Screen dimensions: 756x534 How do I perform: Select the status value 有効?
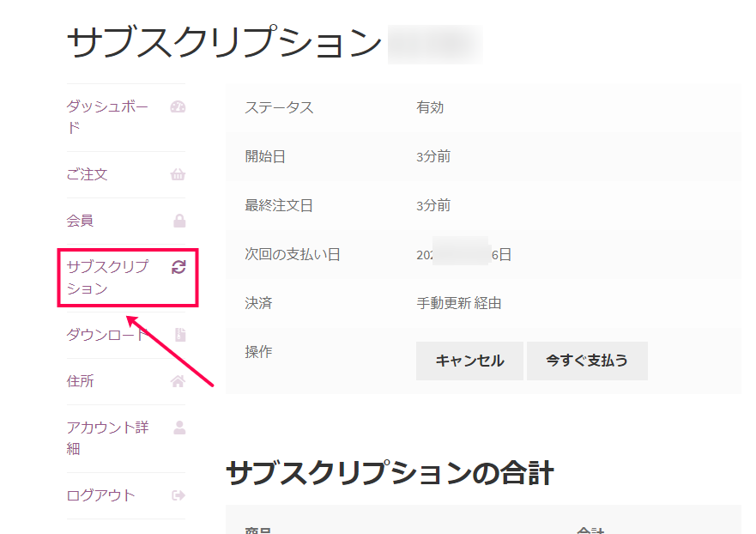click(x=430, y=107)
